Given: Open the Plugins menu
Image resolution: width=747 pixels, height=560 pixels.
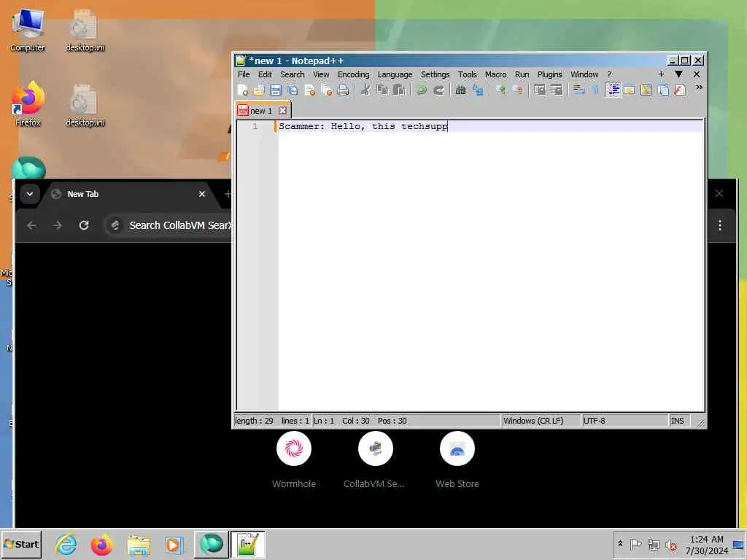Looking at the screenshot, I should [x=550, y=74].
